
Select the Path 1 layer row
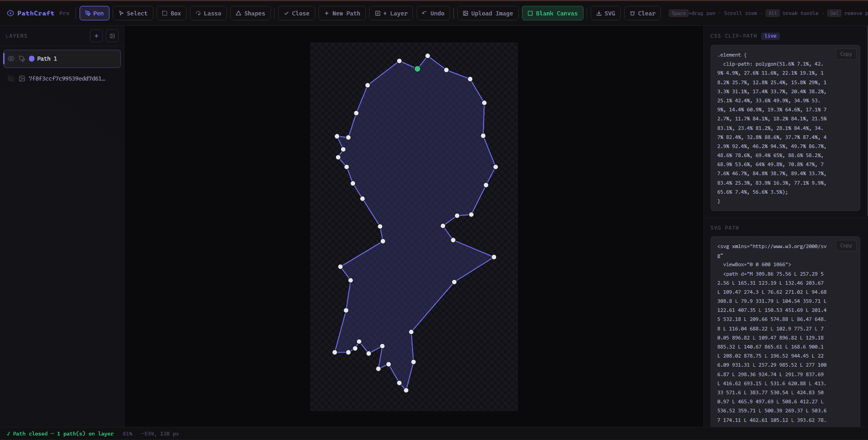pos(62,59)
